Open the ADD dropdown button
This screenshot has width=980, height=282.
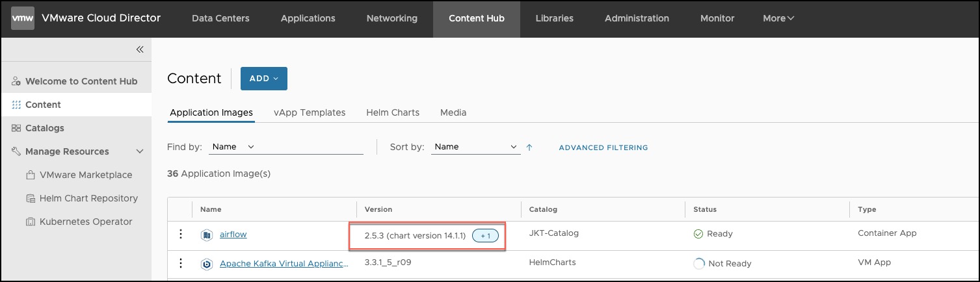(x=264, y=79)
